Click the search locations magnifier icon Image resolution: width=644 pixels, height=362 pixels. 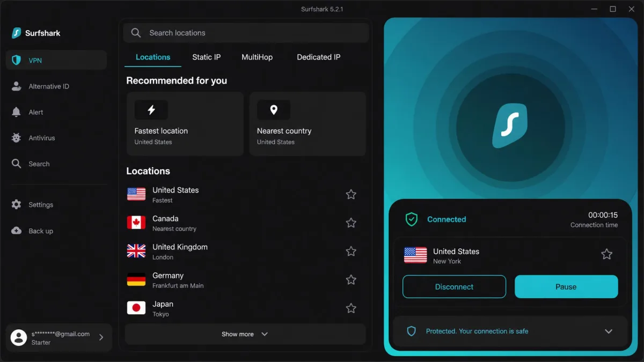click(136, 33)
